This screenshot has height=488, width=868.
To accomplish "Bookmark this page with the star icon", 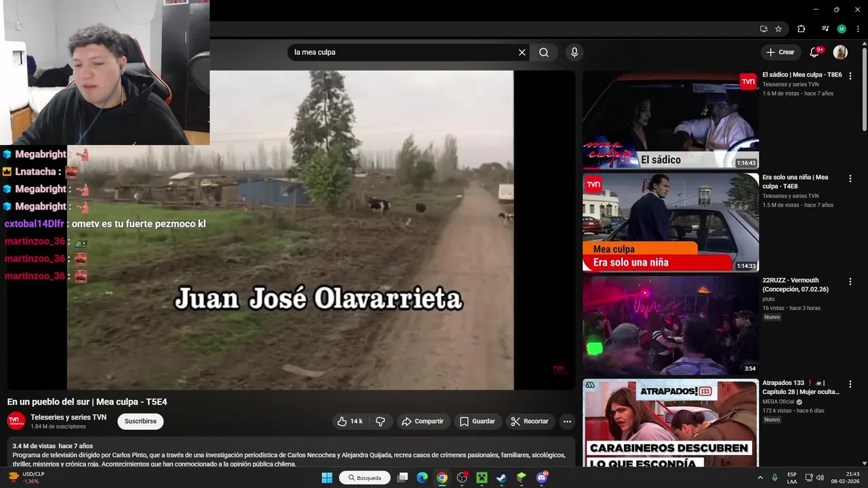I will click(x=778, y=29).
